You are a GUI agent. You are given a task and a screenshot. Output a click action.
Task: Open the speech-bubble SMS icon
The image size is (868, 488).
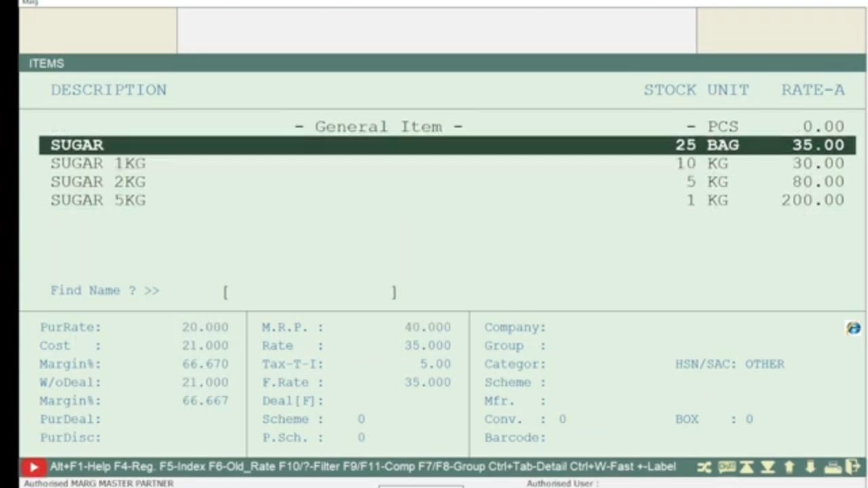(x=726, y=466)
